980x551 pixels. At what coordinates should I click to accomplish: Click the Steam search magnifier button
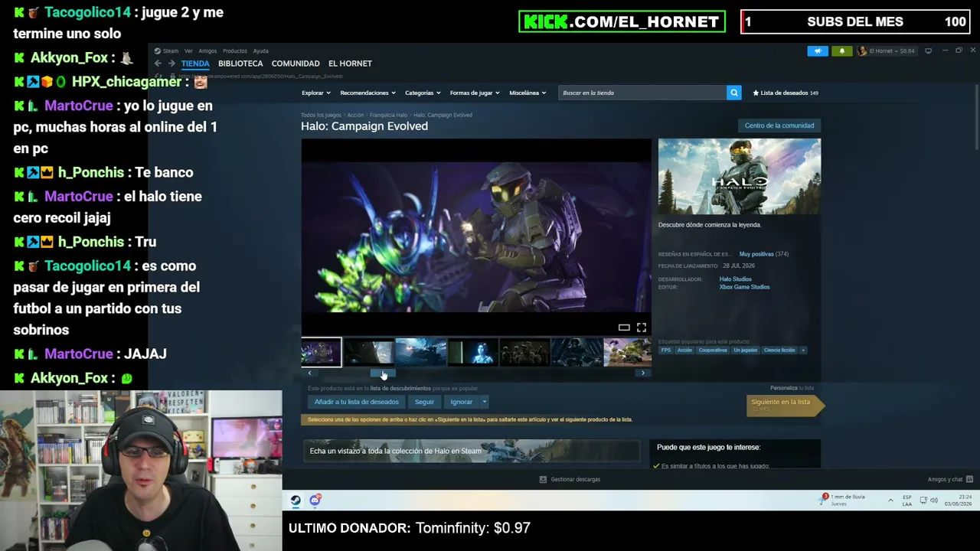point(733,93)
